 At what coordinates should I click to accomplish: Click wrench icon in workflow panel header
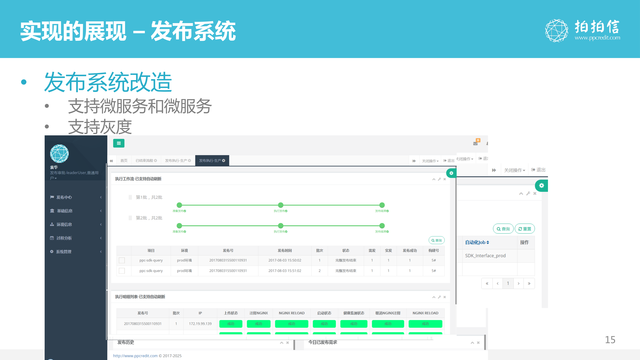[439, 179]
